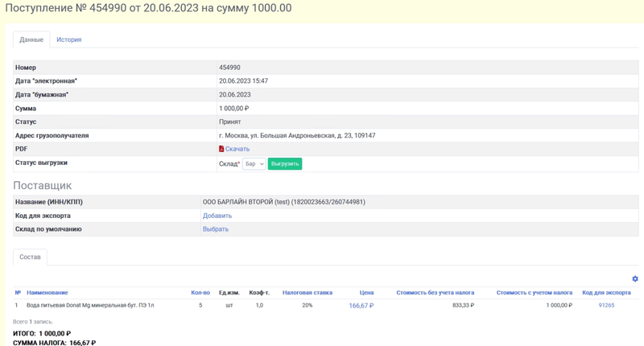The width and height of the screenshot is (644, 346).
Task: Open export code link 91265
Action: tap(606, 306)
